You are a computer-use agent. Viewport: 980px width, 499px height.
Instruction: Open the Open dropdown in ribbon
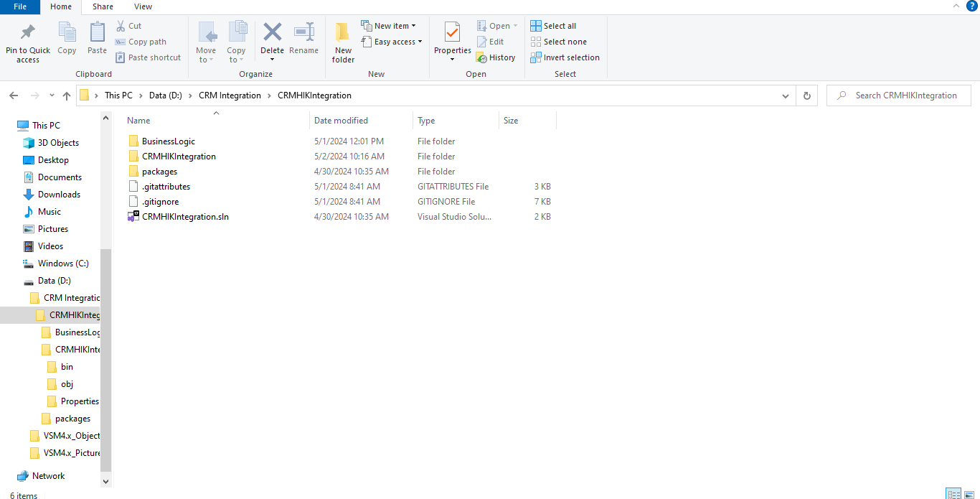pyautogui.click(x=497, y=26)
